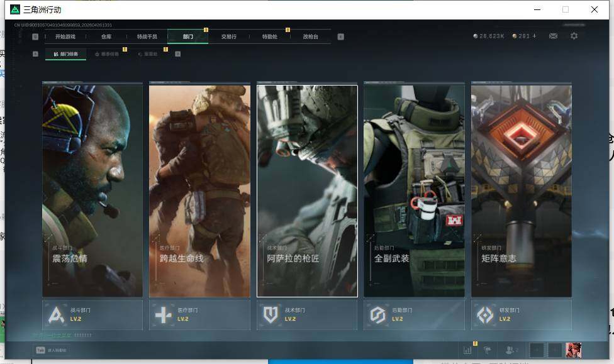614x364 pixels.
Task: Click the flag icon in bottom bar
Action: [x=488, y=350]
